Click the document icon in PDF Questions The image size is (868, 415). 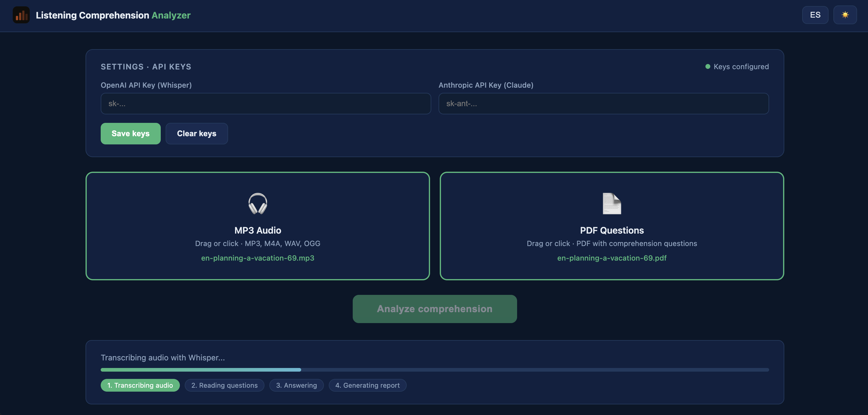pyautogui.click(x=612, y=204)
